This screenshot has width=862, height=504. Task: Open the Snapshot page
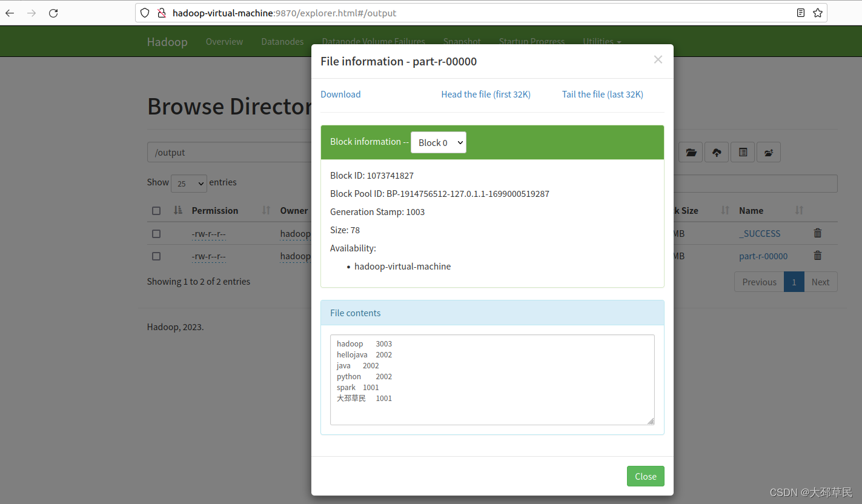point(462,41)
